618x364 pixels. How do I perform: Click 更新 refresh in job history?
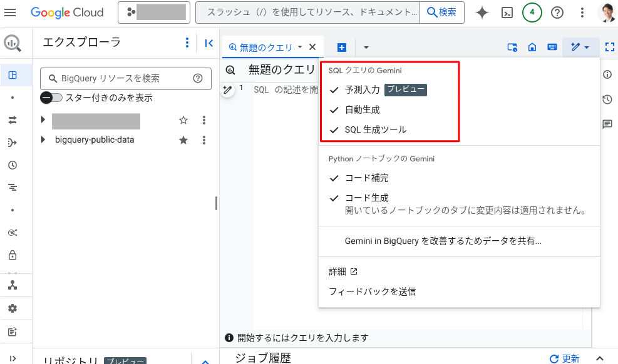[x=564, y=358]
